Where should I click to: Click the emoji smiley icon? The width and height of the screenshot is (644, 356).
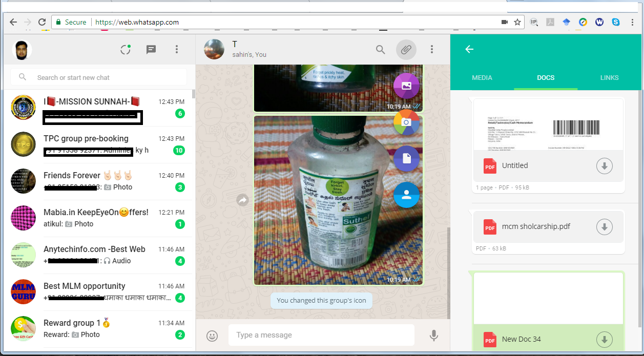coord(212,336)
